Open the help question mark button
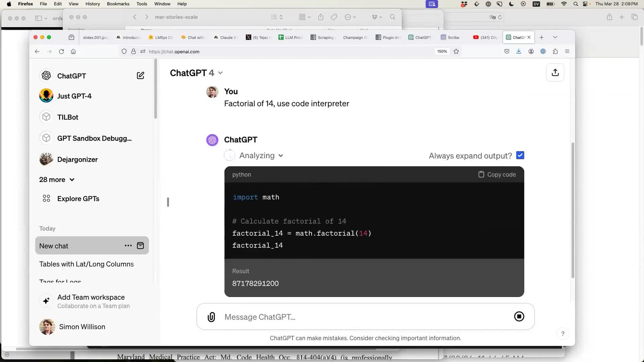The image size is (644, 362). [563, 334]
